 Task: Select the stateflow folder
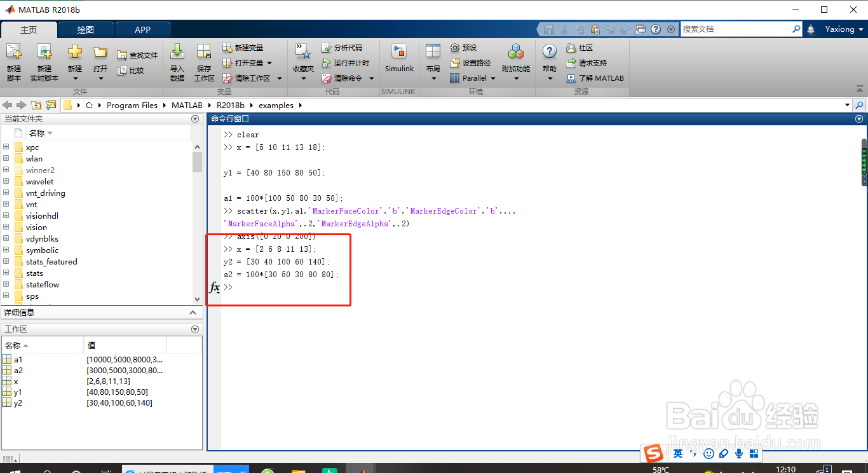pos(42,284)
